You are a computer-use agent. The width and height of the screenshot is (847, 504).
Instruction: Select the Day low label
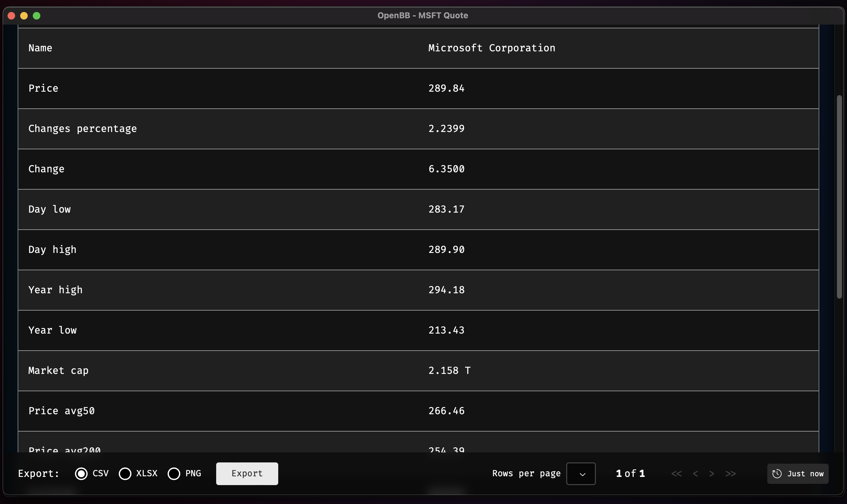point(49,209)
